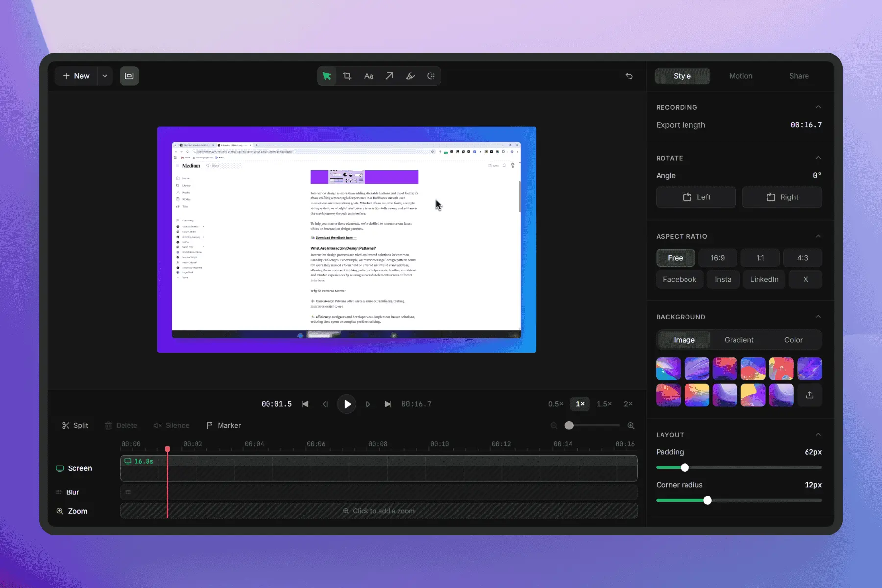The image size is (882, 588).
Task: Select the crop tool
Action: (x=347, y=76)
